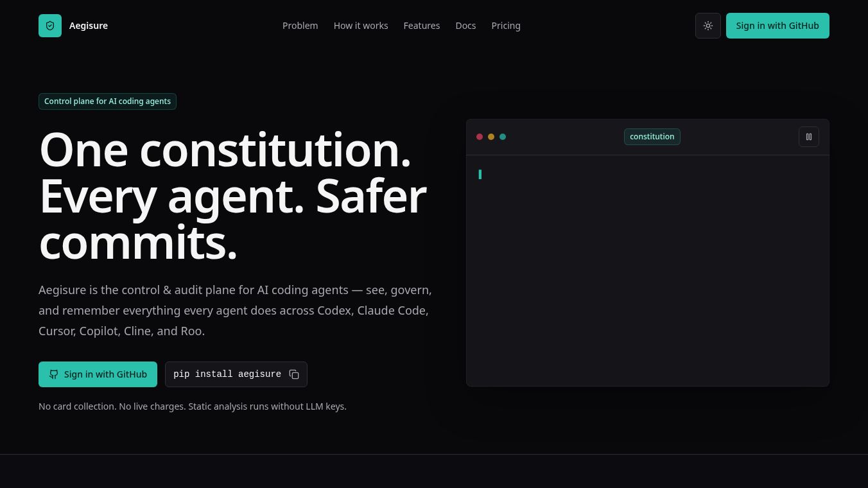Select the constitution tab label in terminal
The height and width of the screenshot is (488, 868).
(x=652, y=137)
